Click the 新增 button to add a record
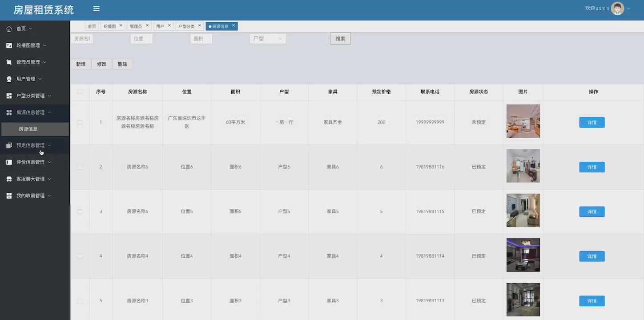The width and height of the screenshot is (644, 320). tap(80, 64)
